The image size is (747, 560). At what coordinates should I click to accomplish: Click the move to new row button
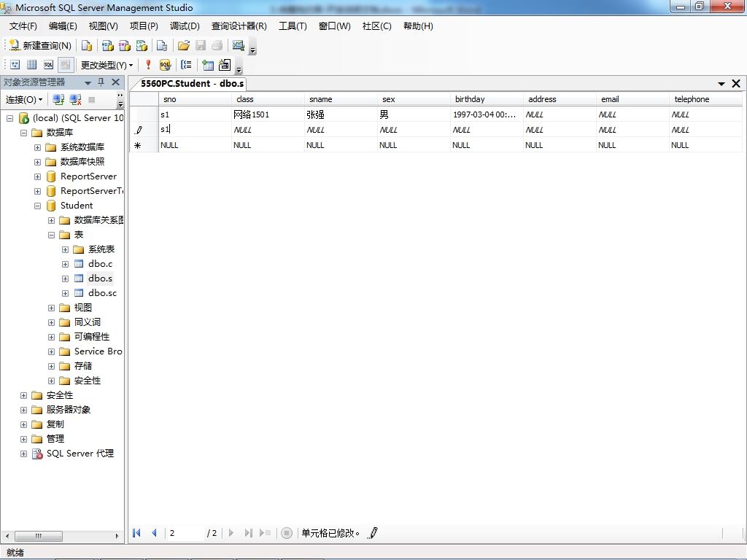pos(266,533)
